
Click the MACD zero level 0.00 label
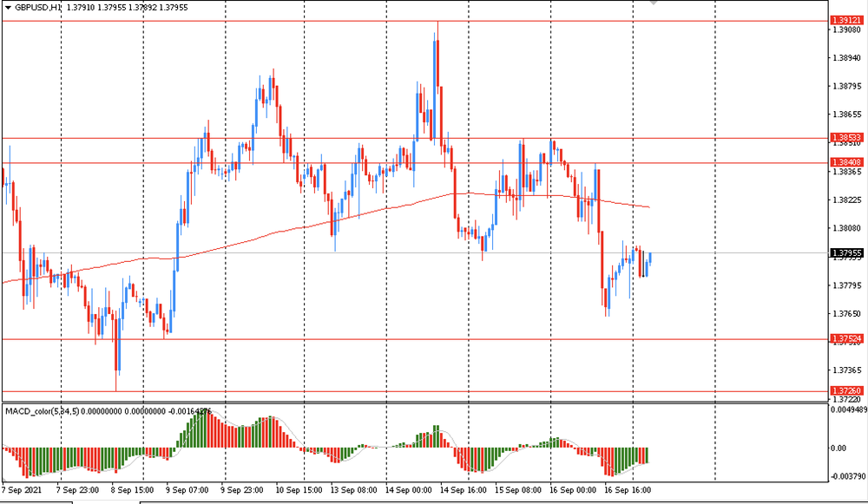[839, 448]
